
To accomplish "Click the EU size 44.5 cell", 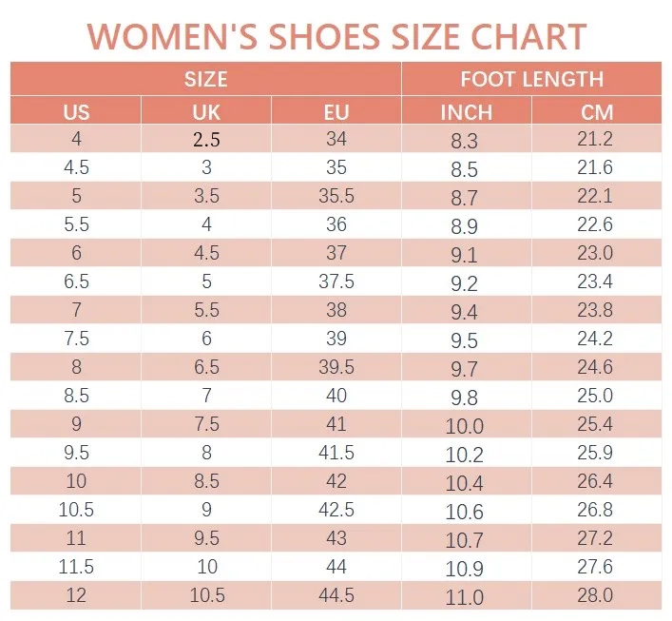I will pos(336,595).
